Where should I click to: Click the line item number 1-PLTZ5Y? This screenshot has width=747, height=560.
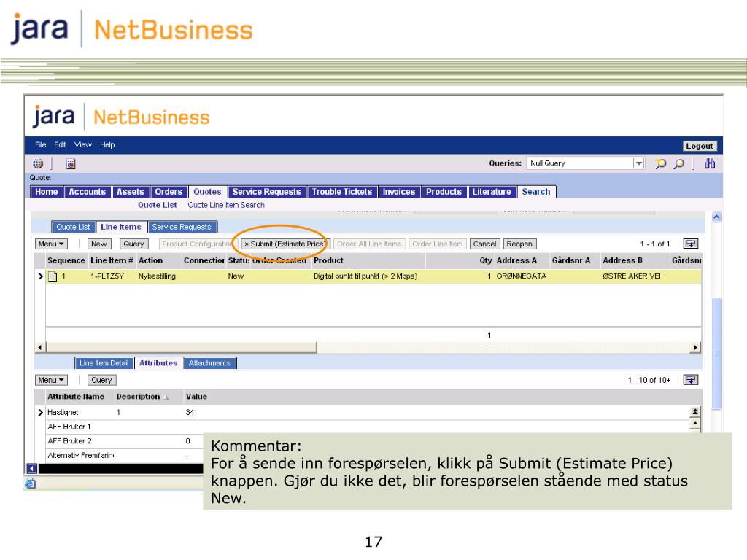click(x=107, y=276)
